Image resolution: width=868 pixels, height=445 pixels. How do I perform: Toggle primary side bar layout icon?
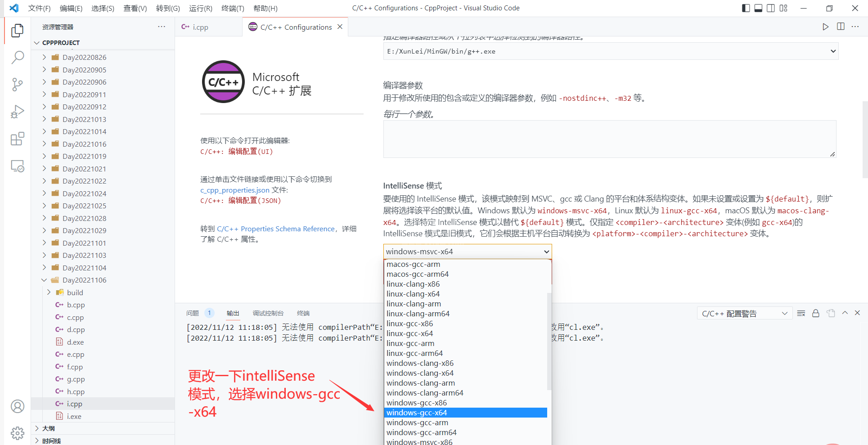746,8
